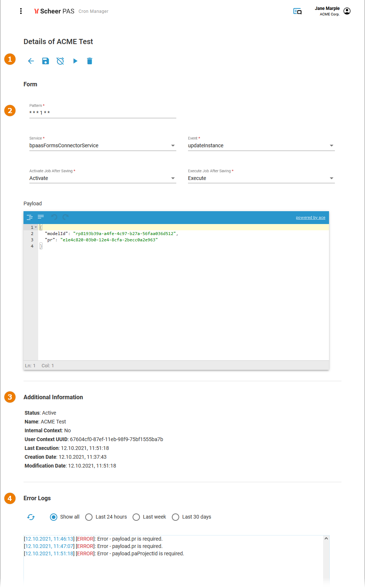Click the "pr" line in payload editor

101,240
